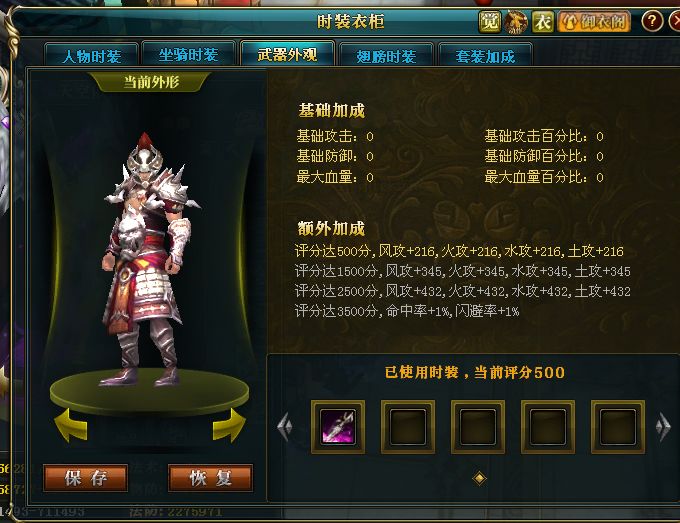This screenshot has height=523, width=680.
Task: Go to next page of weapon skins
Action: pyautogui.click(x=664, y=427)
